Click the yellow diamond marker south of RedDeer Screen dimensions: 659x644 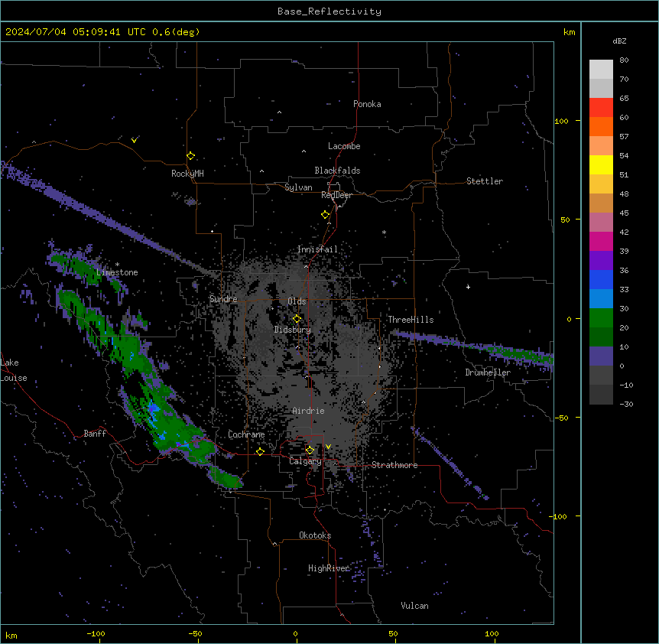coord(325,215)
